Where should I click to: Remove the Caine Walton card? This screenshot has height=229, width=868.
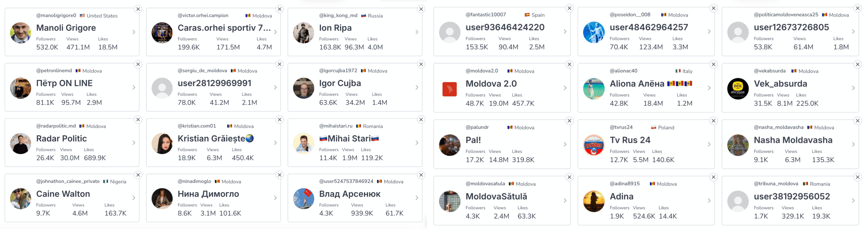tap(138, 175)
